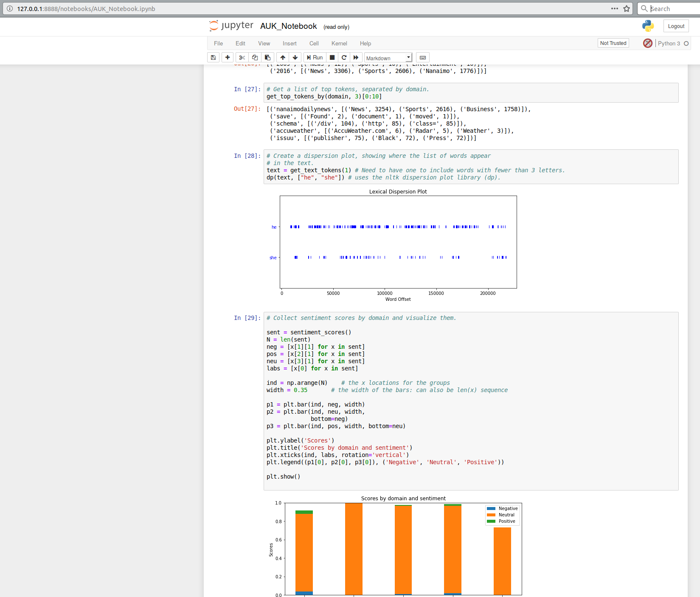This screenshot has height=597, width=700.
Task: Click Negative blue swatch in chart legend
Action: [x=491, y=508]
